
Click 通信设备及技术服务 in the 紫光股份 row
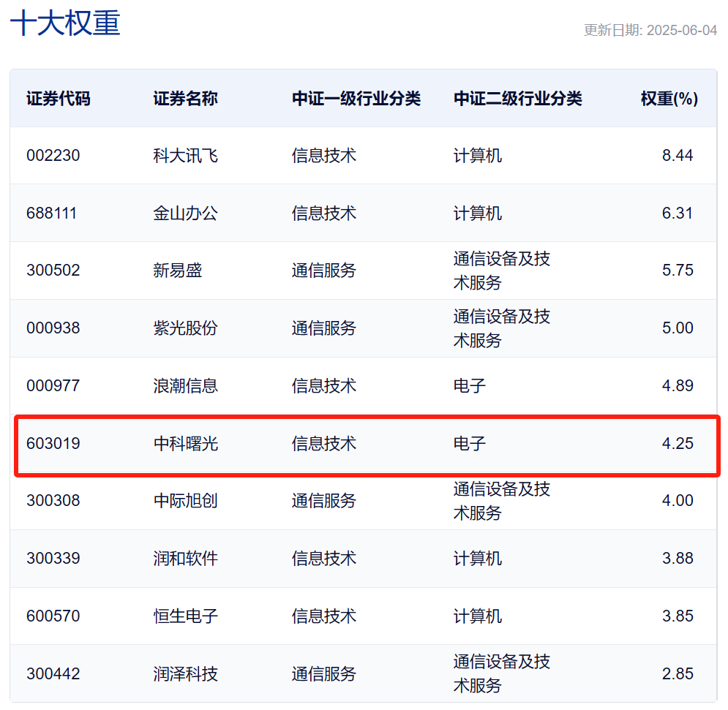(501, 328)
